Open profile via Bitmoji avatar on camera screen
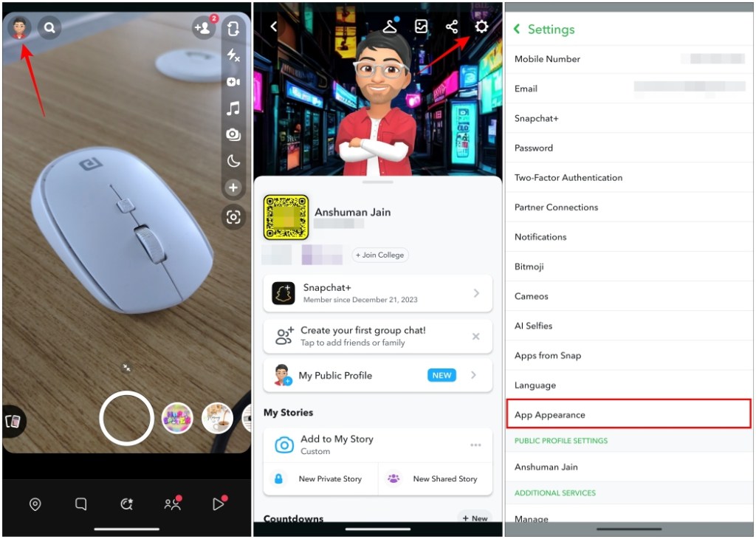Screen dimensions: 756x539 (x=19, y=27)
